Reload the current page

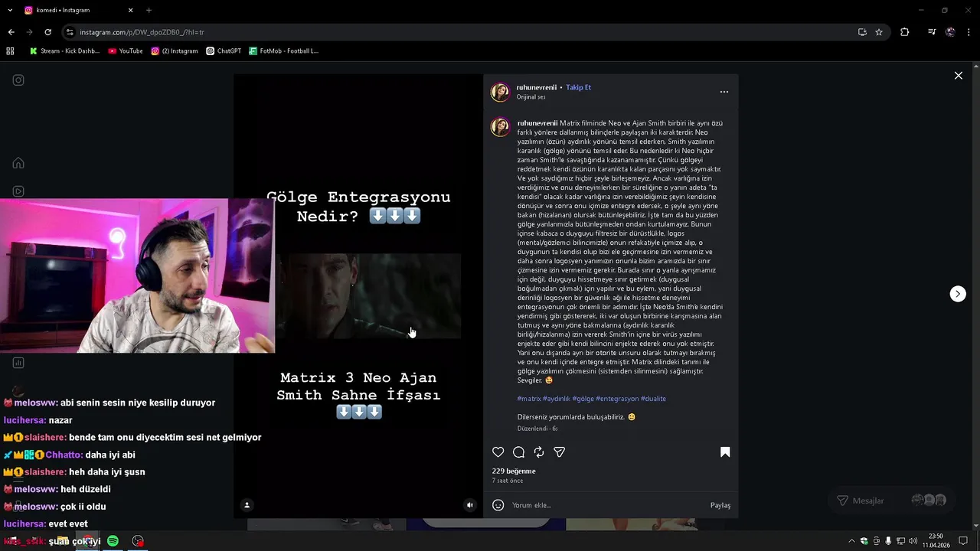coord(47,32)
